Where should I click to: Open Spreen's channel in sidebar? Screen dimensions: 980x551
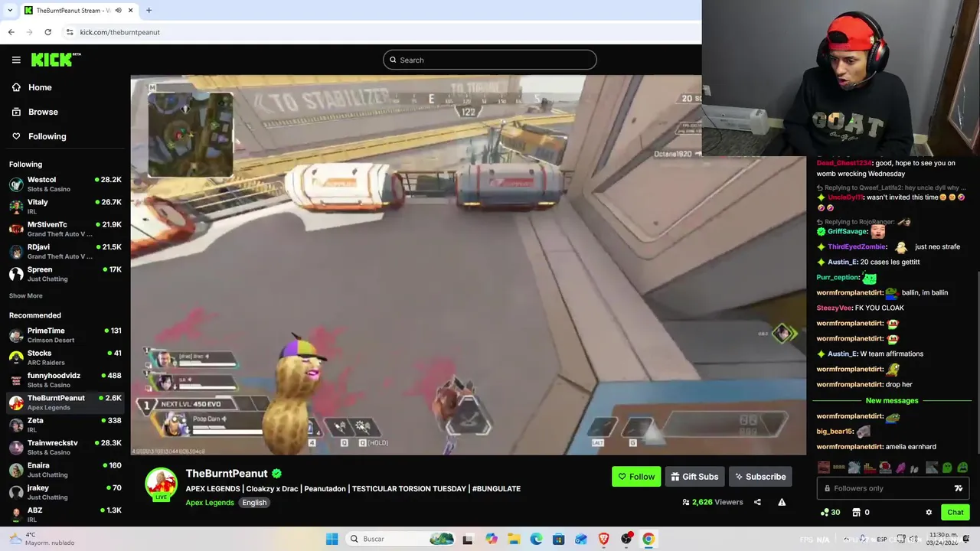(65, 274)
